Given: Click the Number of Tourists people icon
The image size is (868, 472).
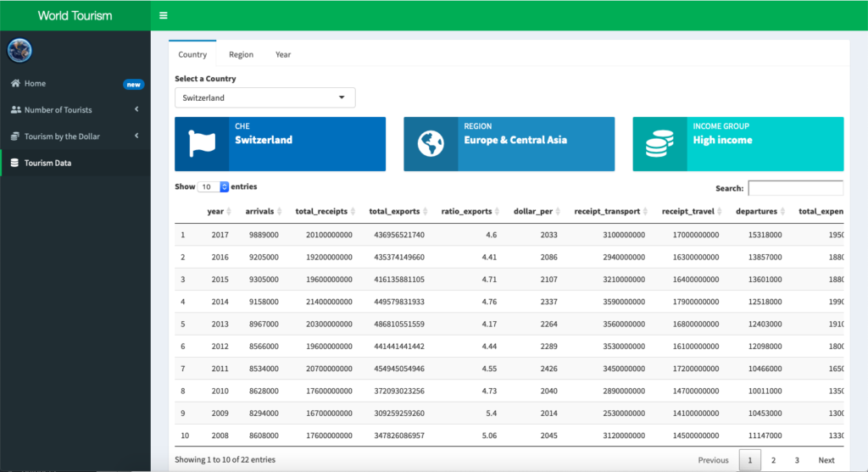Looking at the screenshot, I should pyautogui.click(x=15, y=109).
